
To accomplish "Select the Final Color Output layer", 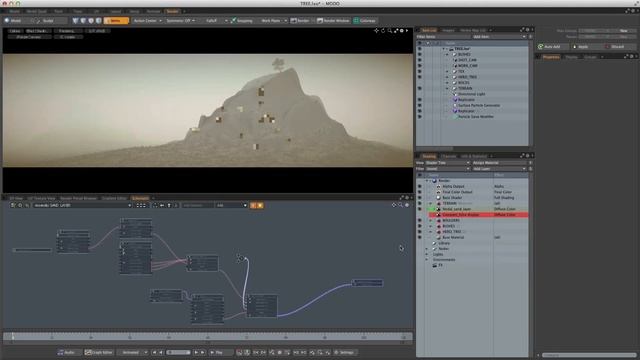I will [x=457, y=192].
